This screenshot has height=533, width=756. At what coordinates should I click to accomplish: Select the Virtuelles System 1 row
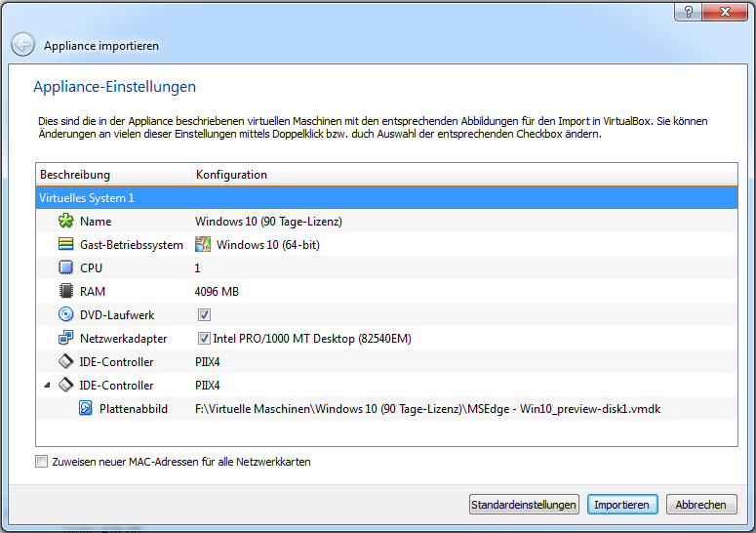click(386, 198)
